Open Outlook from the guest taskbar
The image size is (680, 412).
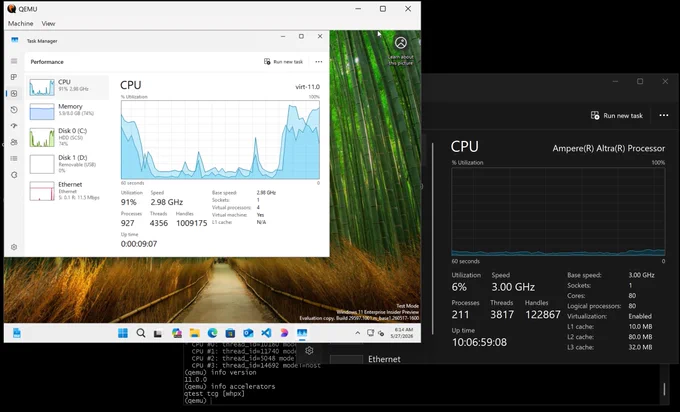248,333
